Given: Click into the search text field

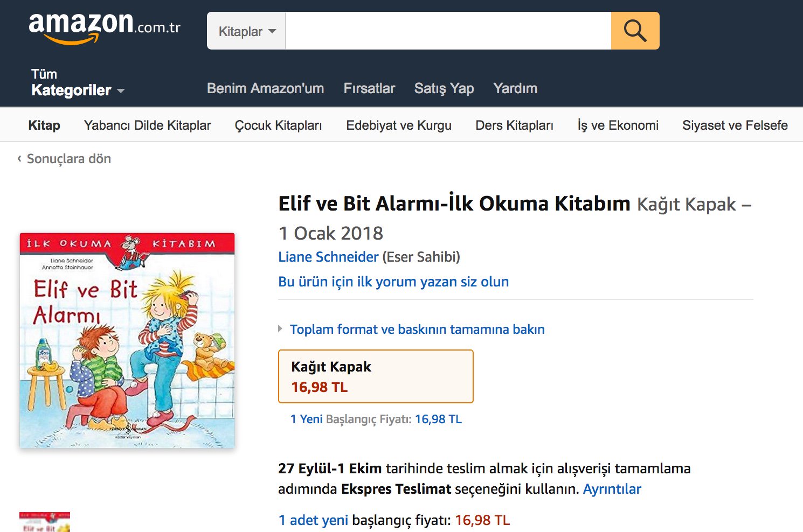Looking at the screenshot, I should click(448, 31).
